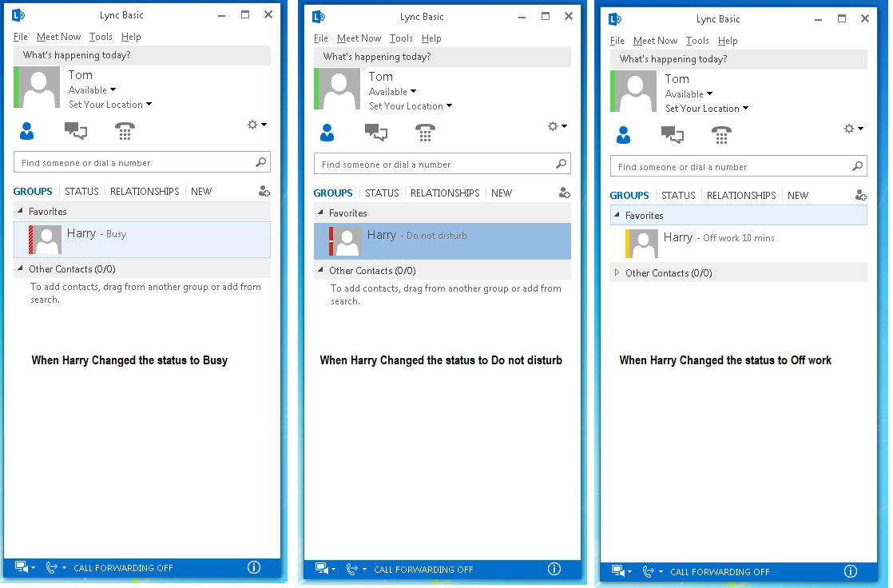Collapse the Favorites group in the Off work window
The image size is (893, 588).
(x=617, y=215)
